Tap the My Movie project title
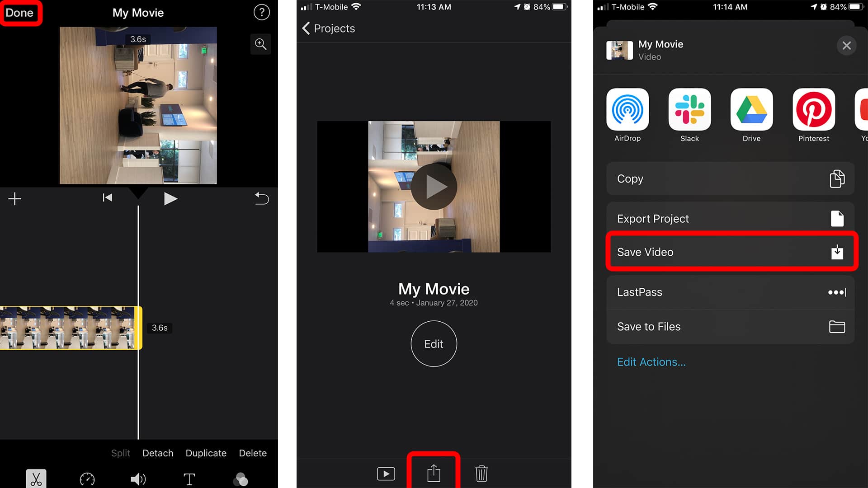This screenshot has width=868, height=488. pos(434,289)
